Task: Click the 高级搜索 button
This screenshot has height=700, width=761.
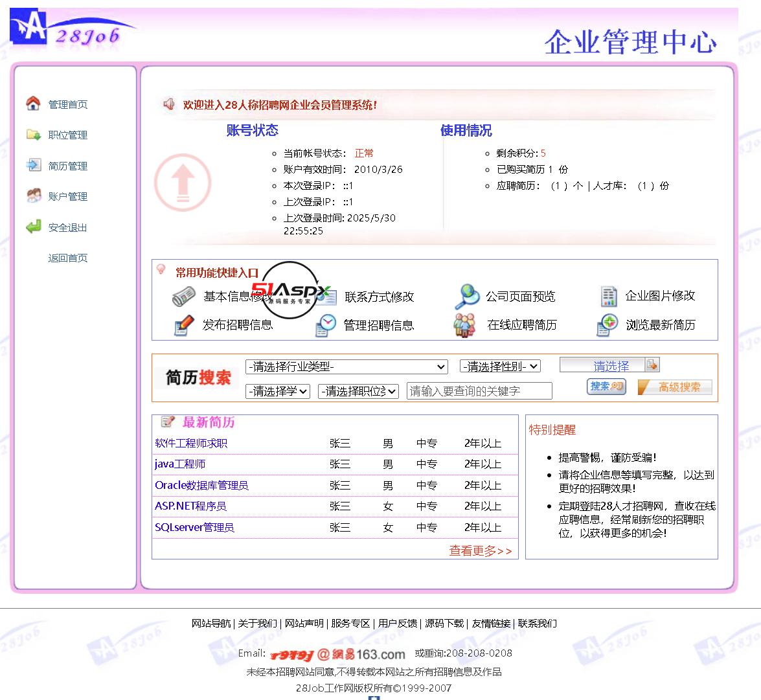Action: (x=675, y=387)
